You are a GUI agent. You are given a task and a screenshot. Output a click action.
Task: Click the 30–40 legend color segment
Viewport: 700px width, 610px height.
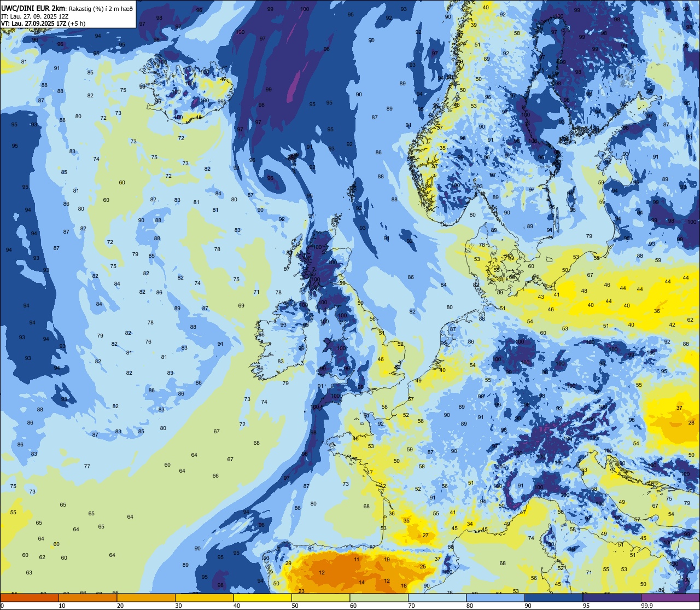coord(204,597)
